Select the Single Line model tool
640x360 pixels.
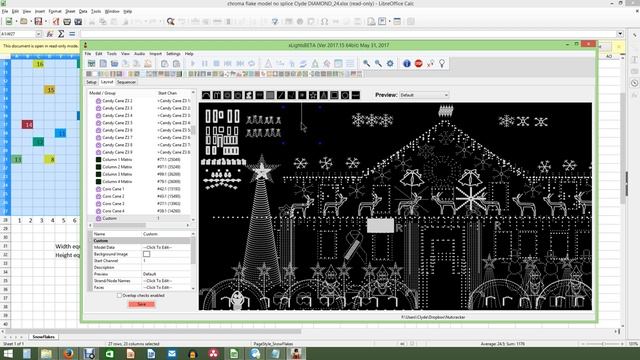click(x=281, y=95)
